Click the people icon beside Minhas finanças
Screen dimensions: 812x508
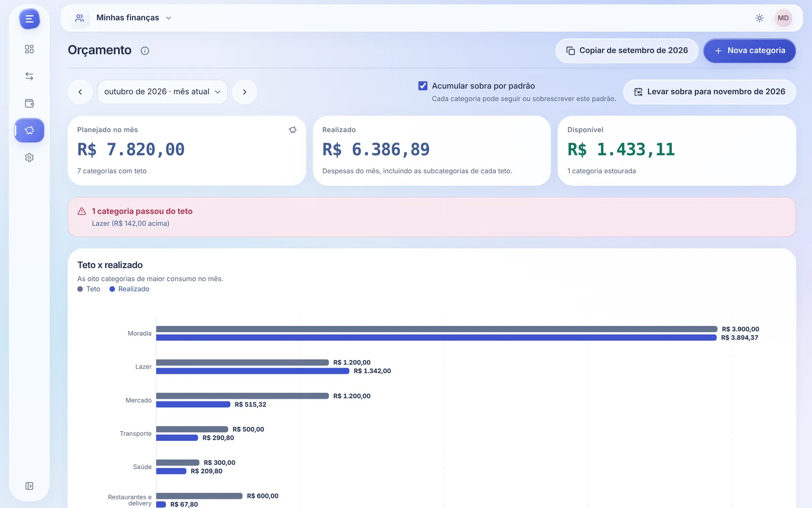80,18
